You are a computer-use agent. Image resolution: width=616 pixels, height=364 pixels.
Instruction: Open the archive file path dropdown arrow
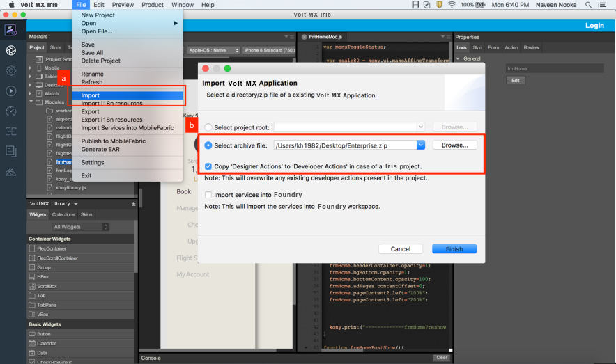click(421, 145)
